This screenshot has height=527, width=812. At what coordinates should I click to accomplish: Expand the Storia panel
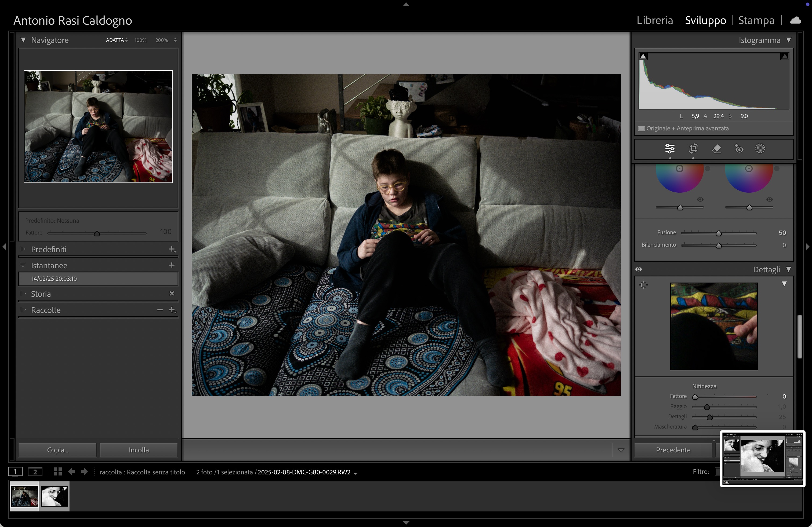23,294
